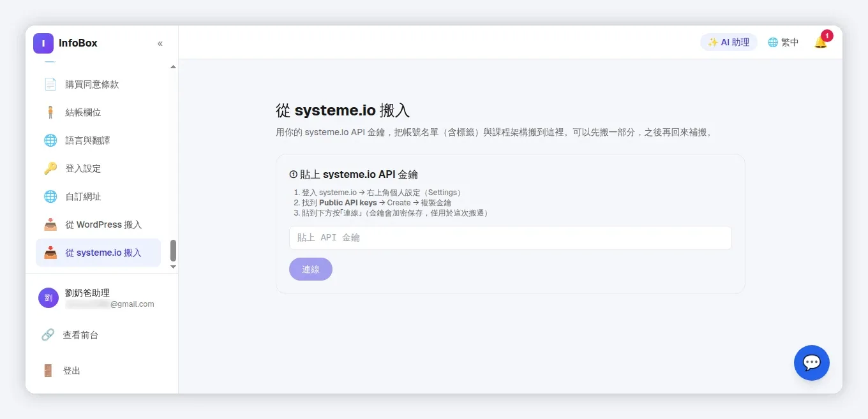Image resolution: width=868 pixels, height=419 pixels.
Task: Open the notification bell
Action: point(821,42)
